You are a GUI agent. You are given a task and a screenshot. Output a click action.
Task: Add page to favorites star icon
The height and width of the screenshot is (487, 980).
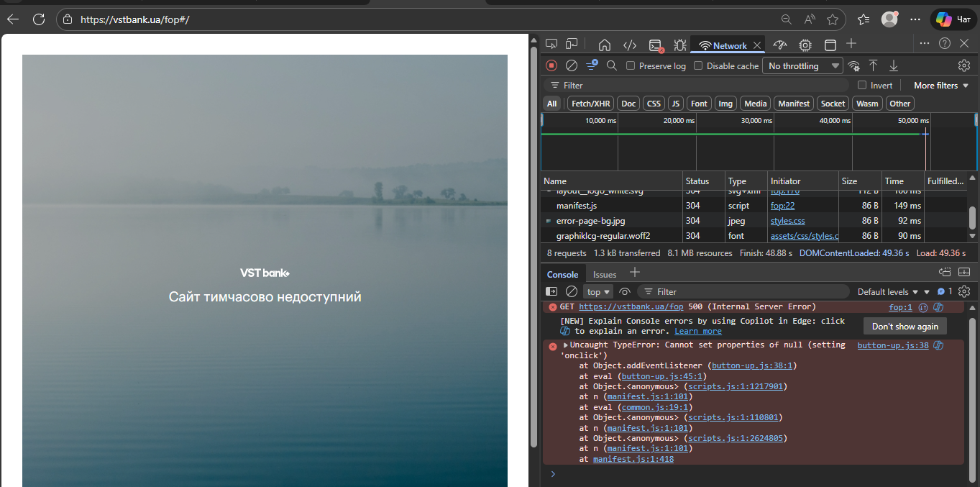pyautogui.click(x=833, y=19)
